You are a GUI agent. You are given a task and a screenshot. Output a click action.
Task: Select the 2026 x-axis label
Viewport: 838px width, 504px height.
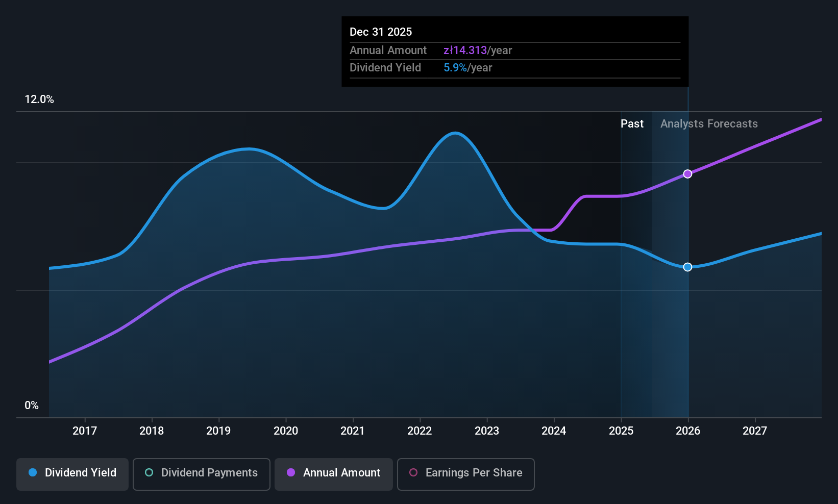(x=688, y=431)
